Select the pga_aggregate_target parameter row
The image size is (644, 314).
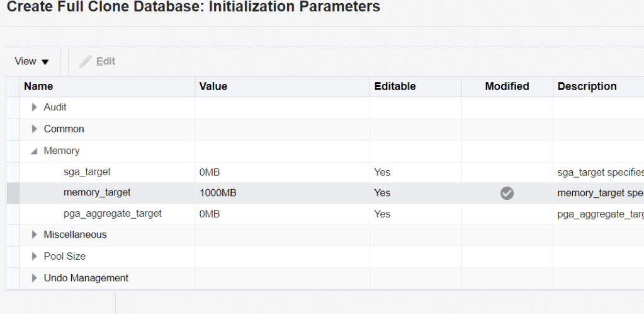click(112, 214)
